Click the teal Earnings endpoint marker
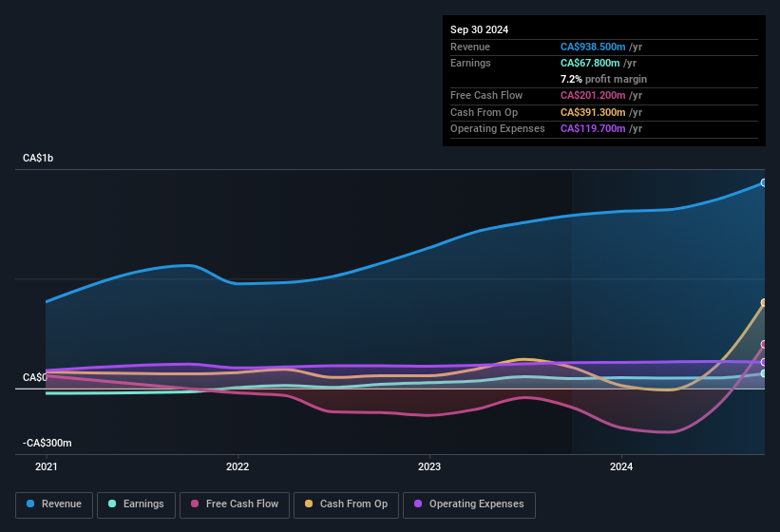 point(764,373)
